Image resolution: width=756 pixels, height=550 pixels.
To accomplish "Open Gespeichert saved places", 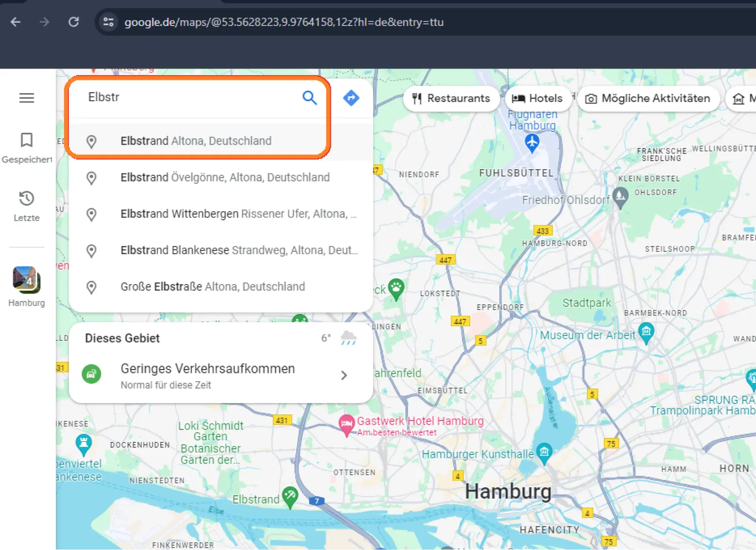I will click(26, 148).
